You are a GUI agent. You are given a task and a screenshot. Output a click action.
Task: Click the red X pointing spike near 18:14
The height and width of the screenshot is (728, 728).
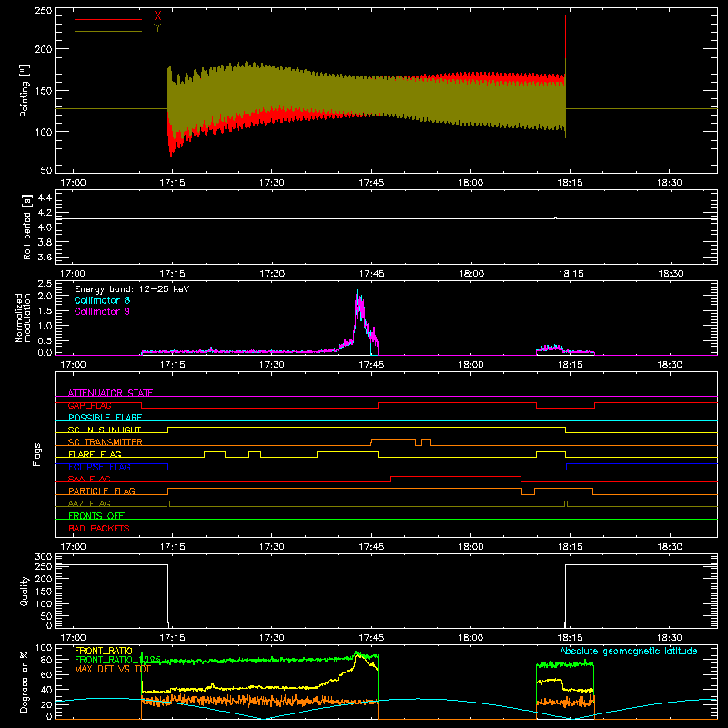(565, 37)
